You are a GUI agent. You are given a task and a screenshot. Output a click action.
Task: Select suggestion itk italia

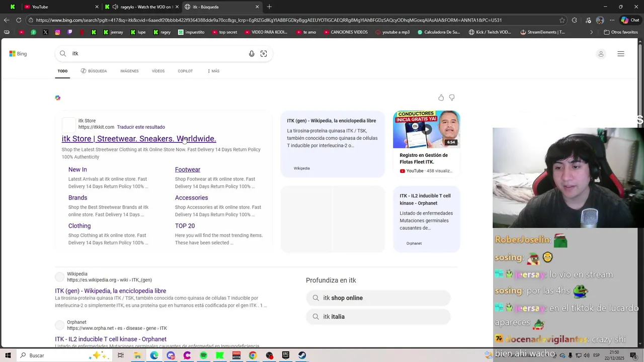pyautogui.click(x=378, y=317)
